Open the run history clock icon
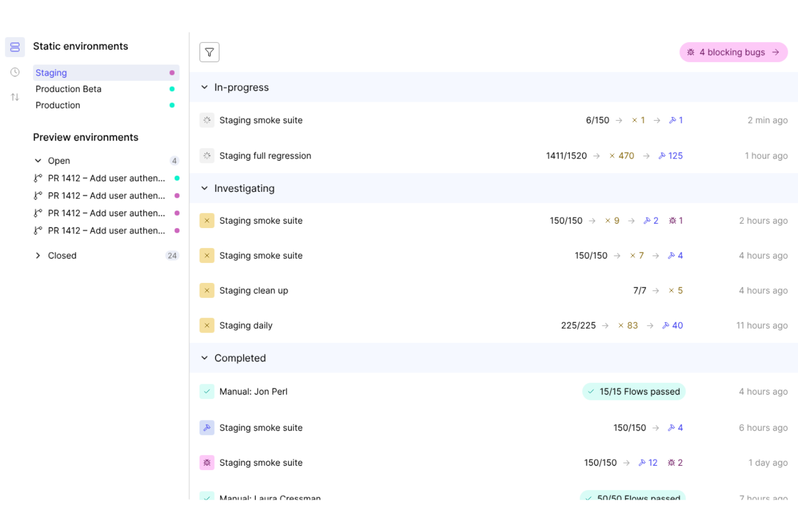Screen dimensions: 798x532 coord(15,72)
